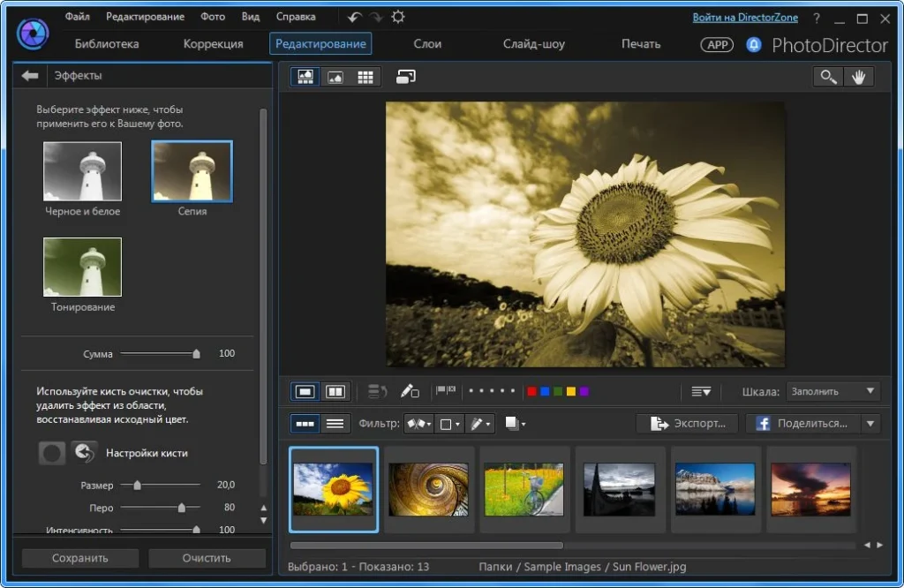This screenshot has width=904, height=588.
Task: Select the zoom magnifier tool
Action: (x=828, y=77)
